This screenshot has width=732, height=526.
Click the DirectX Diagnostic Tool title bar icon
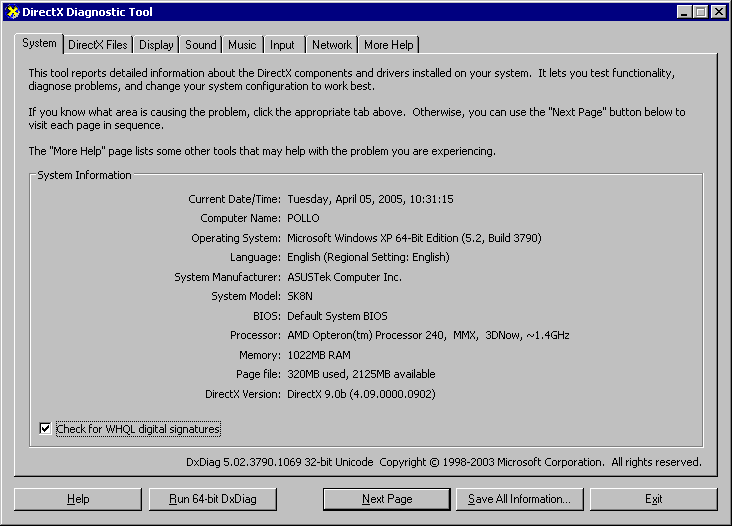13,12
